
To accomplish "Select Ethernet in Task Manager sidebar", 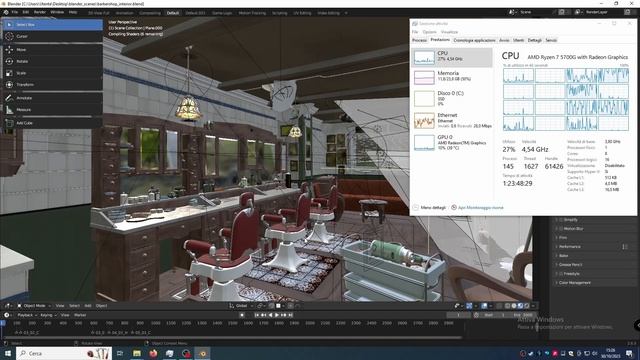I will (452, 120).
